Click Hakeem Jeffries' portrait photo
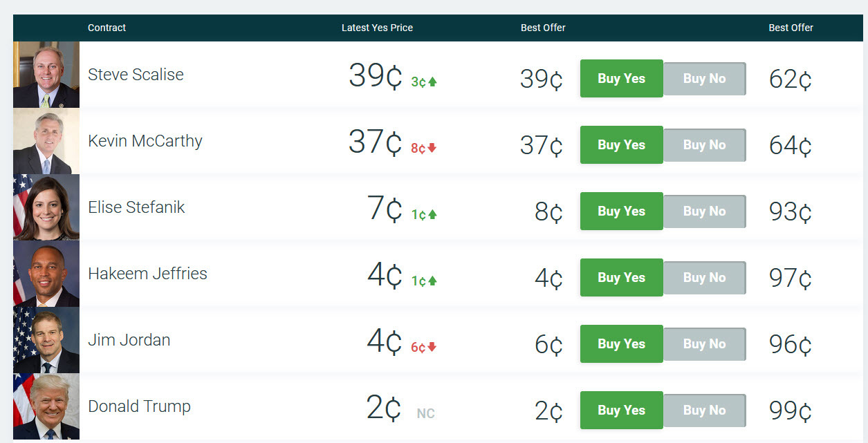Viewport: 868px width, 443px height. point(46,274)
